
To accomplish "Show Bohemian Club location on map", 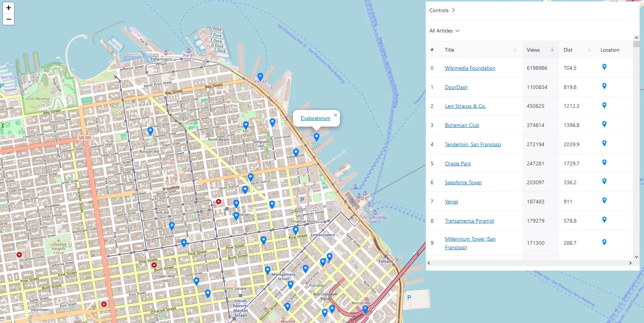I will click(x=604, y=124).
